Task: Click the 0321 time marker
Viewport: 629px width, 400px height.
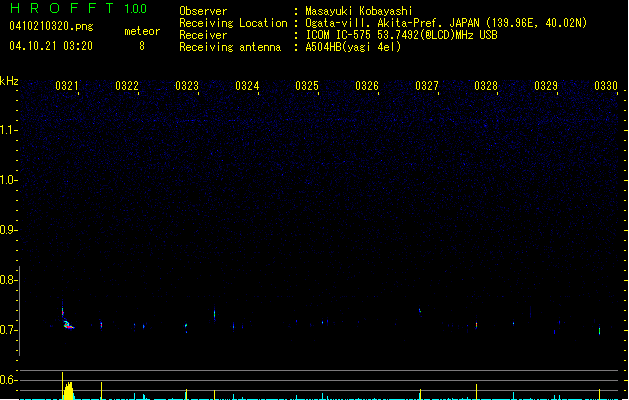Action: 67,86
